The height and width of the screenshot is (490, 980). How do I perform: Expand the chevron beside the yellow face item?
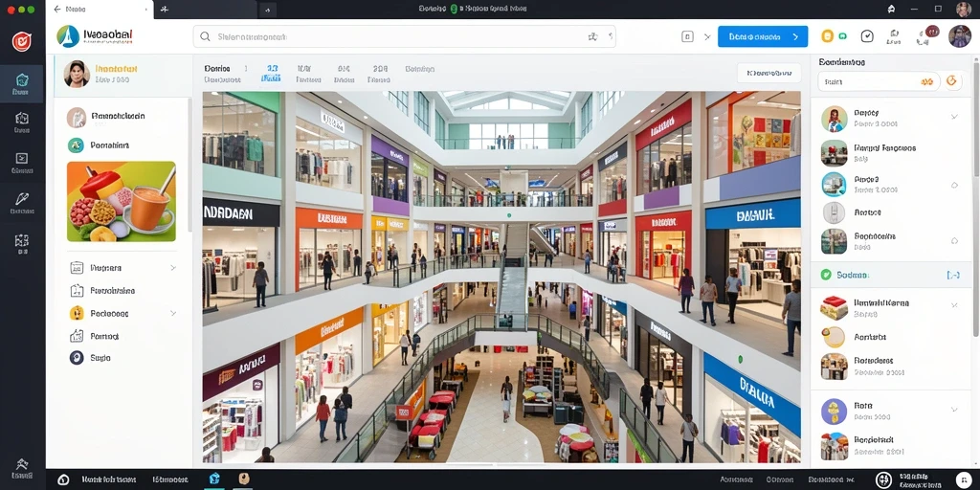pyautogui.click(x=173, y=313)
